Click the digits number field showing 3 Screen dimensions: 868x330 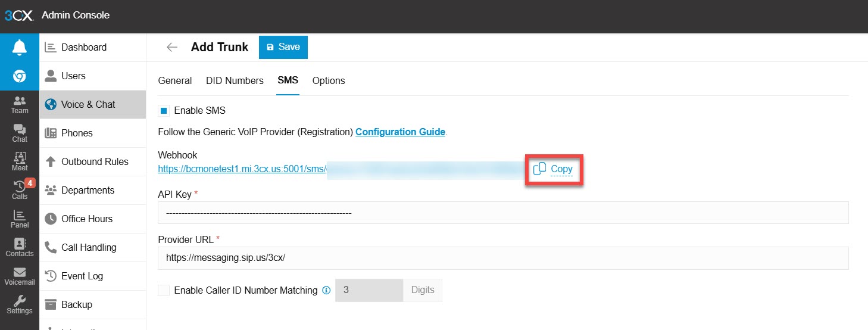coord(370,290)
